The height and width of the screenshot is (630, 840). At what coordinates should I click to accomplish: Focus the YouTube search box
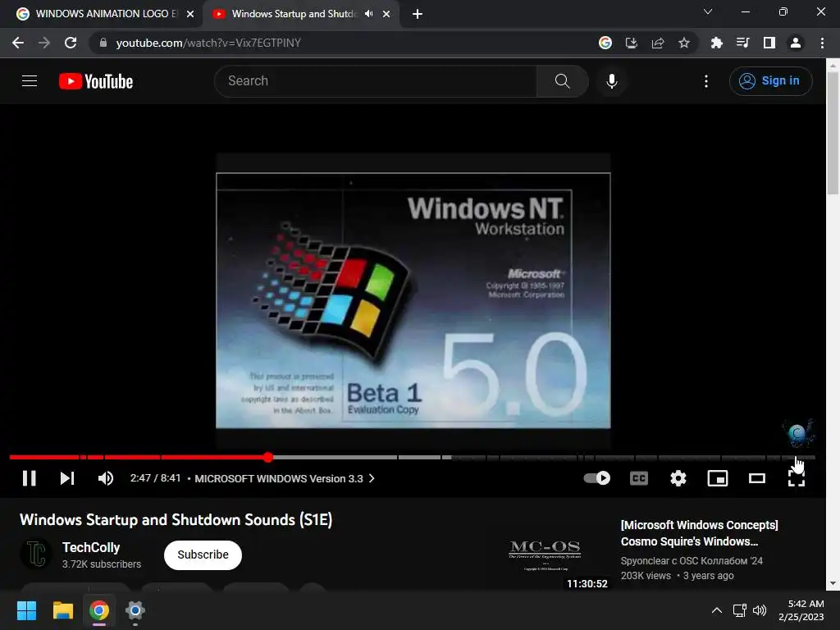point(375,81)
